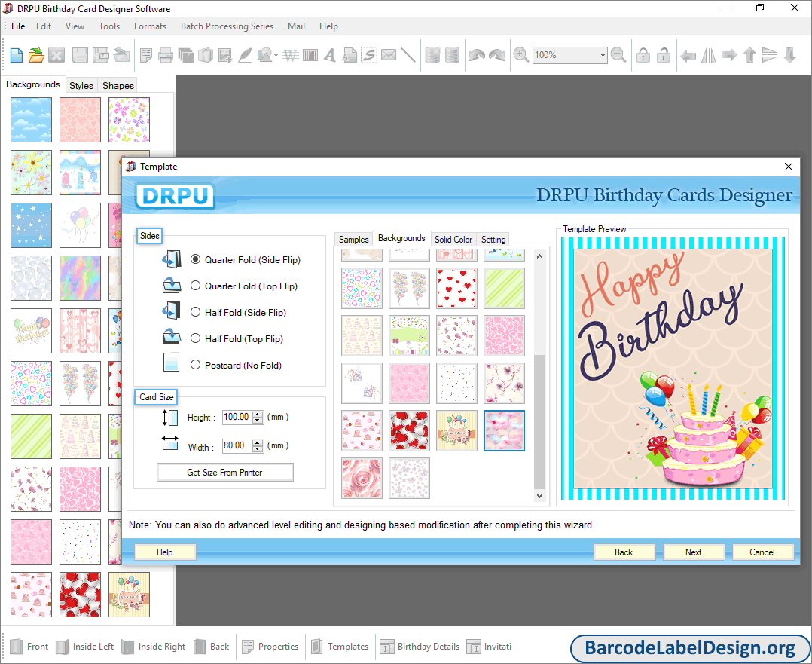Click the Undo arrow icon
812x664 pixels.
476,55
